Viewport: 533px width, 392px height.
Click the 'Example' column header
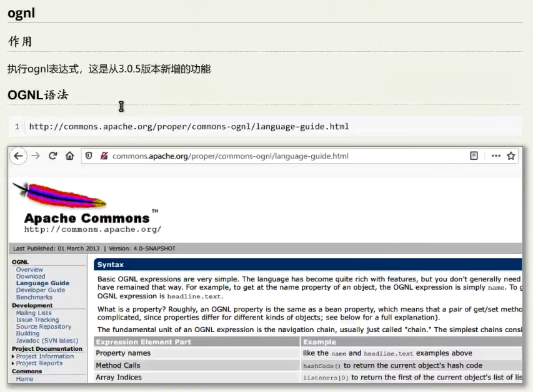[x=411, y=341]
